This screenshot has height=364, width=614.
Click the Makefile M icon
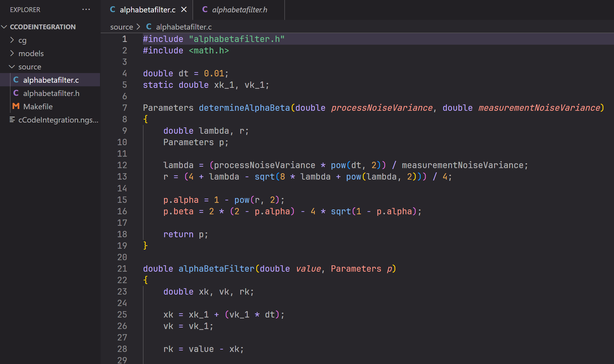pos(16,106)
